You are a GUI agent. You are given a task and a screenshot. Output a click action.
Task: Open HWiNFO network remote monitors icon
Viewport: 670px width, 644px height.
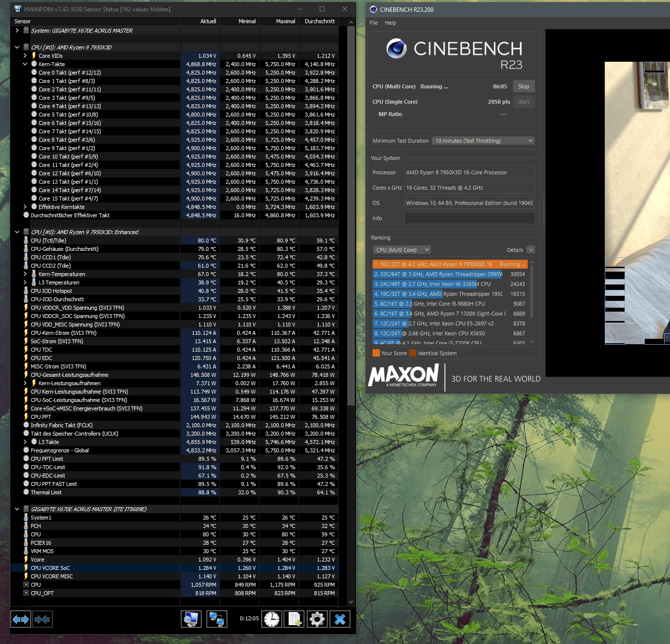pos(216,619)
